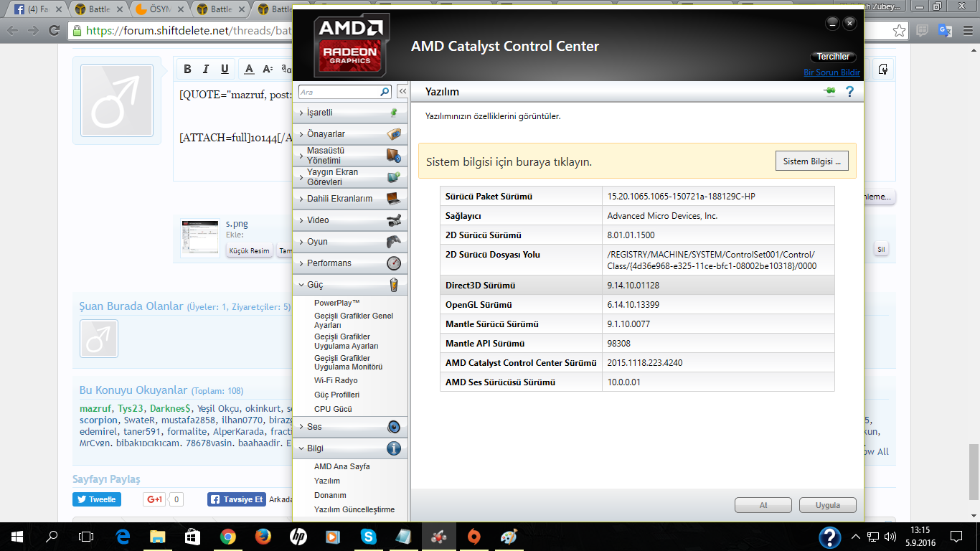Open Donanım under Bilgi
Image resolution: width=980 pixels, height=551 pixels.
pyautogui.click(x=330, y=495)
